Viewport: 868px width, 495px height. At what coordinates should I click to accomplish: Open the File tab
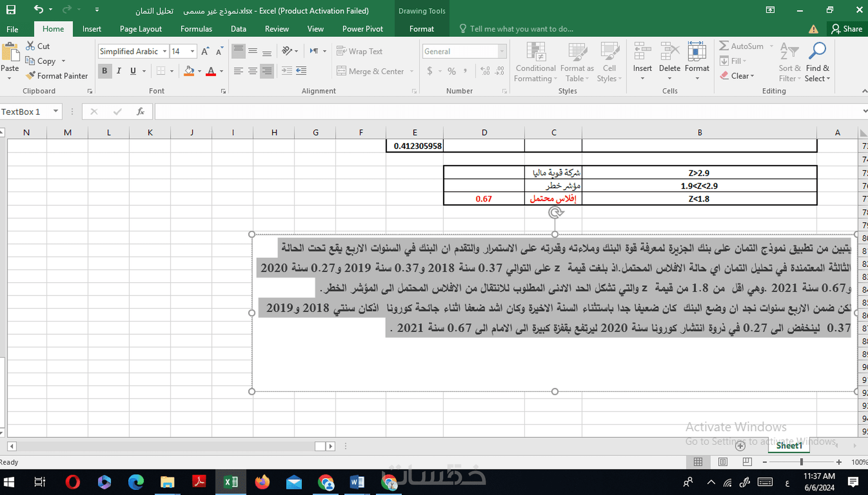pos(12,29)
